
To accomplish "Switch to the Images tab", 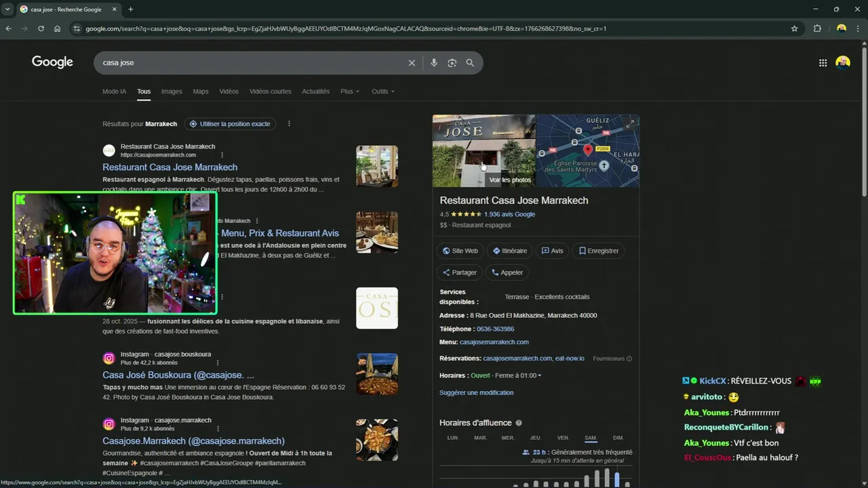I will click(x=172, y=91).
